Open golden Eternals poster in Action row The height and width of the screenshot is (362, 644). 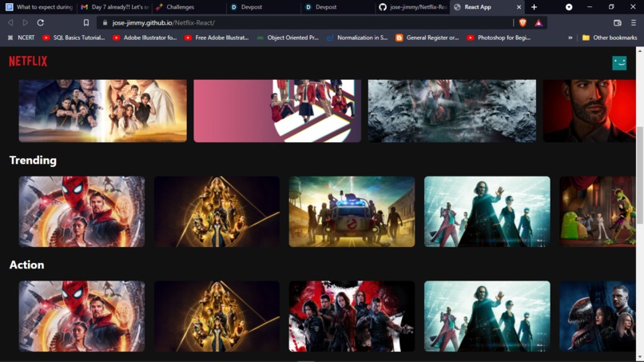coord(217,316)
